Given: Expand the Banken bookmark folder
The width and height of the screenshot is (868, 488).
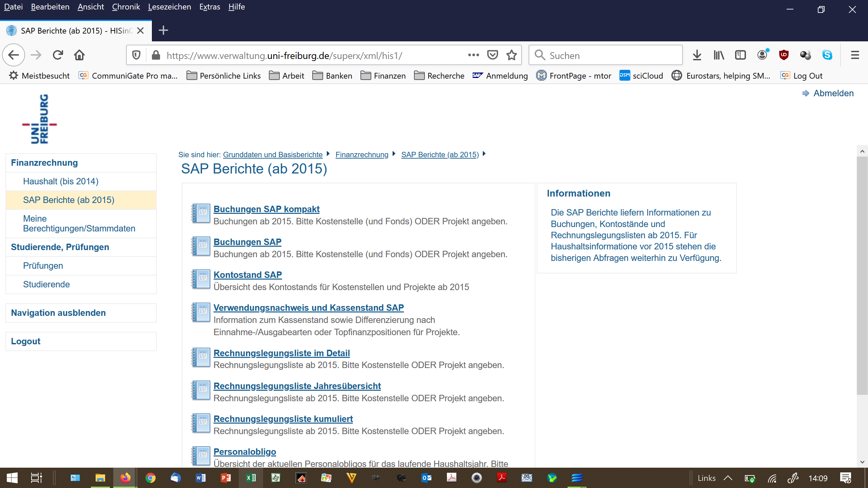Looking at the screenshot, I should coord(332,76).
